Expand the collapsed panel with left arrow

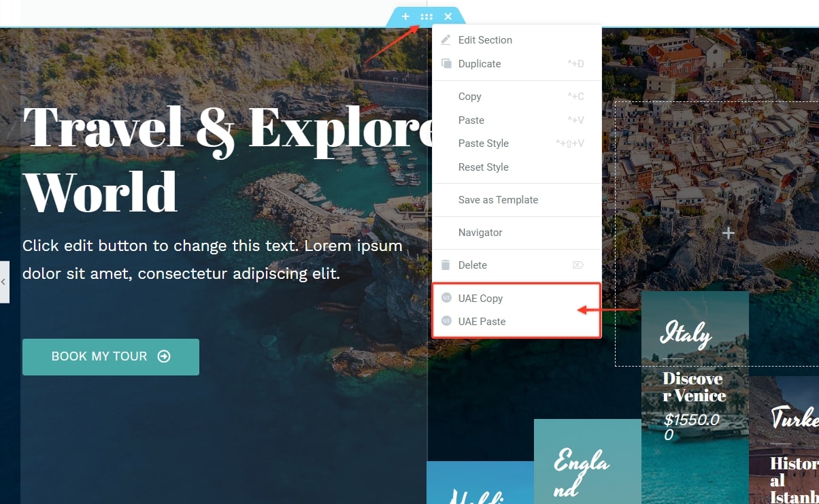click(x=4, y=282)
